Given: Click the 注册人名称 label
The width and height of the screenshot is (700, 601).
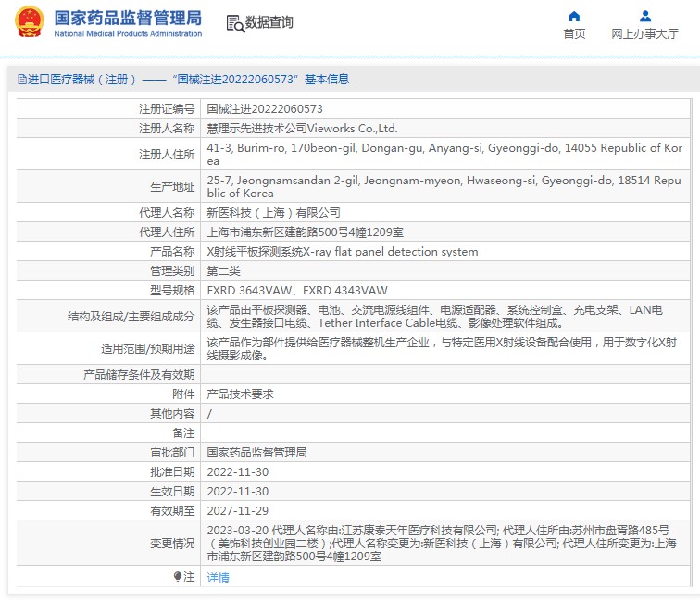Looking at the screenshot, I should [167, 129].
